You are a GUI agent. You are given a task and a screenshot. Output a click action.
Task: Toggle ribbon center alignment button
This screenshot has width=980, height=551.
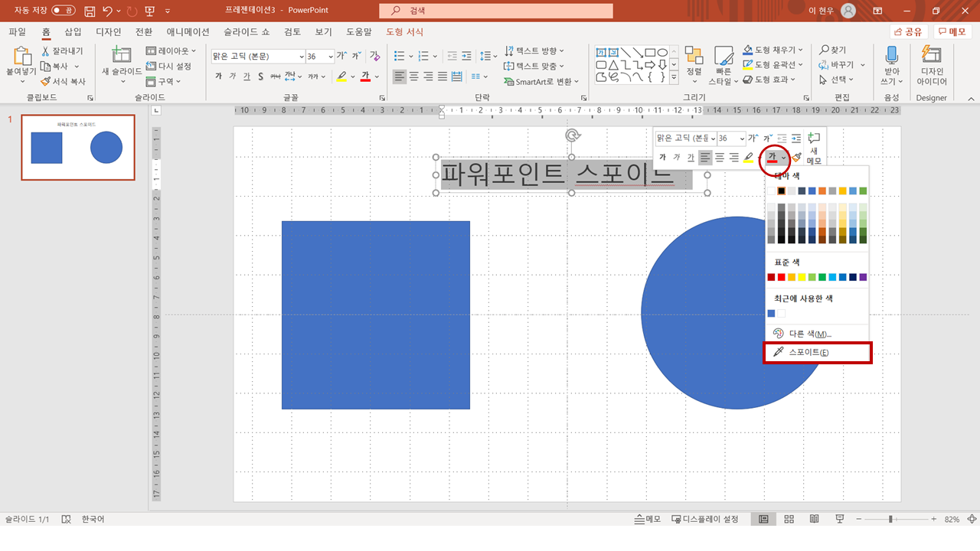[414, 77]
